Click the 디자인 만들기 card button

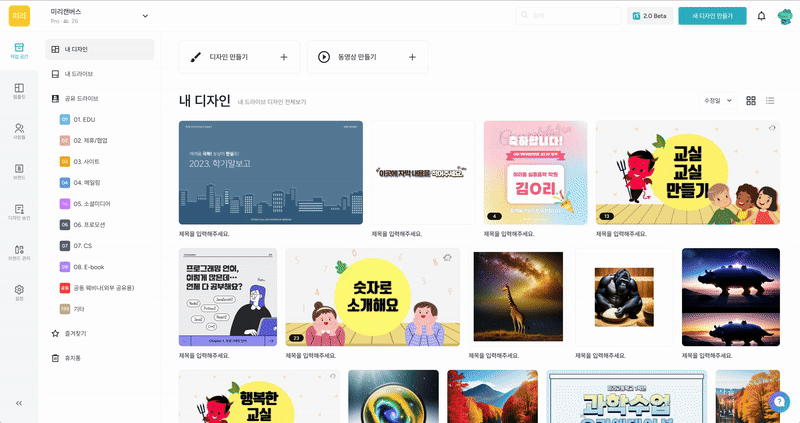[x=238, y=57]
